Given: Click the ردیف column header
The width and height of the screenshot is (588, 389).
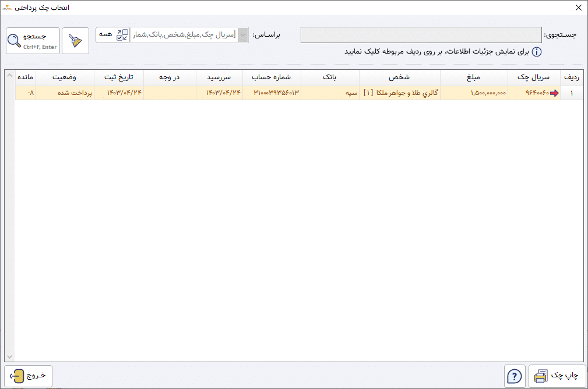Looking at the screenshot, I should point(572,77).
